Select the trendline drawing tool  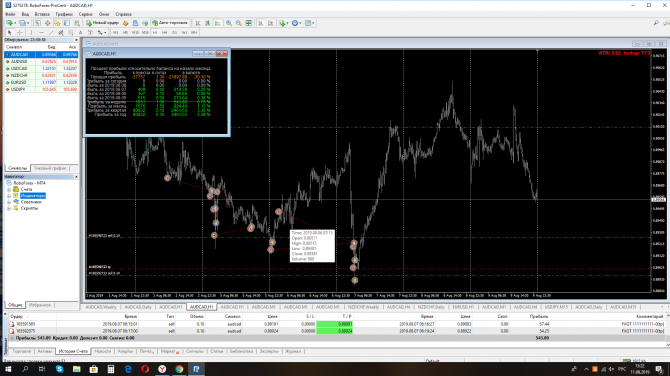51,32
